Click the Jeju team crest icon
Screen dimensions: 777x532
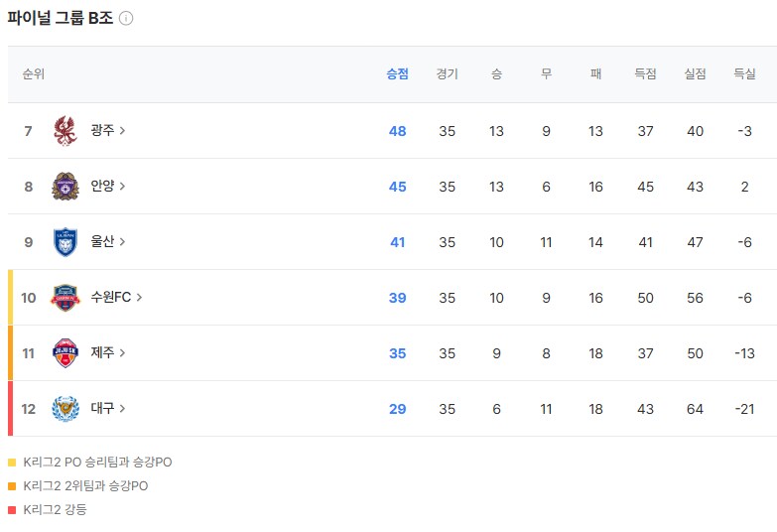[x=65, y=353]
